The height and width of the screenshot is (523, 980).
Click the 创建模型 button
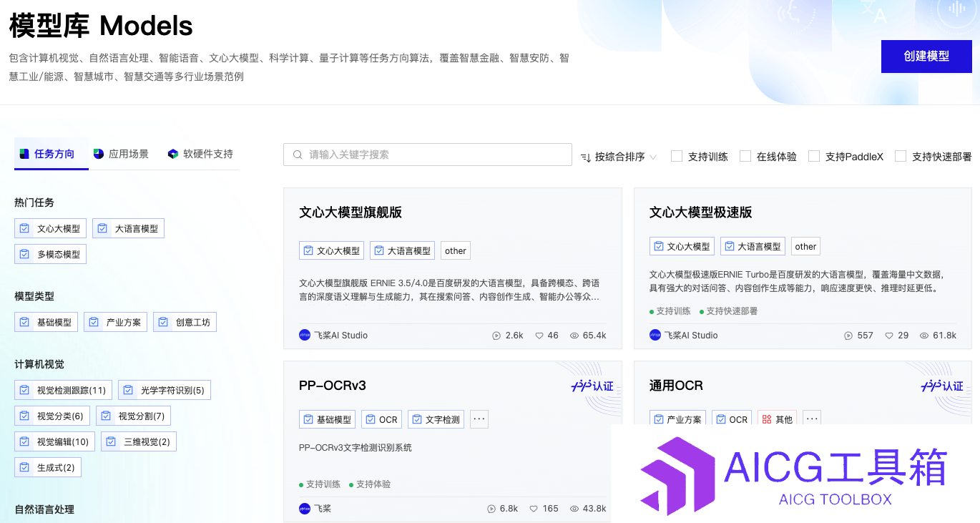pyautogui.click(x=926, y=57)
